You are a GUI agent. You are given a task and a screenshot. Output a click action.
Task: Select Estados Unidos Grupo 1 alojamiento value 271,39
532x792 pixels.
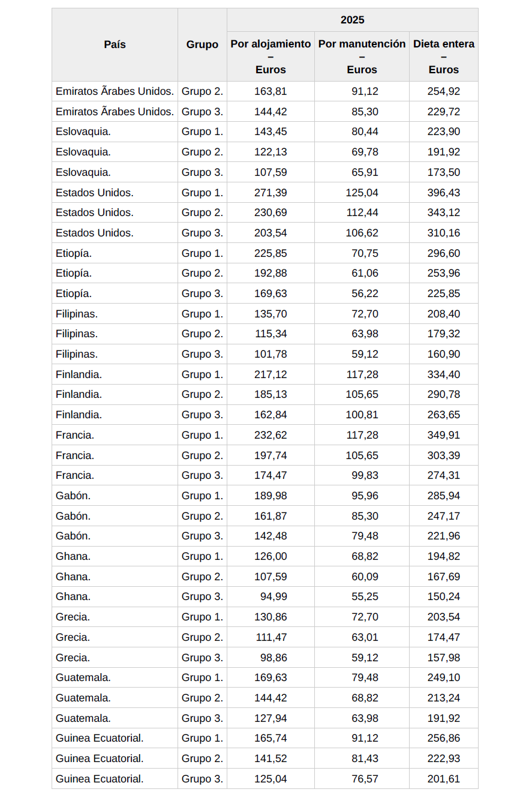tap(270, 193)
